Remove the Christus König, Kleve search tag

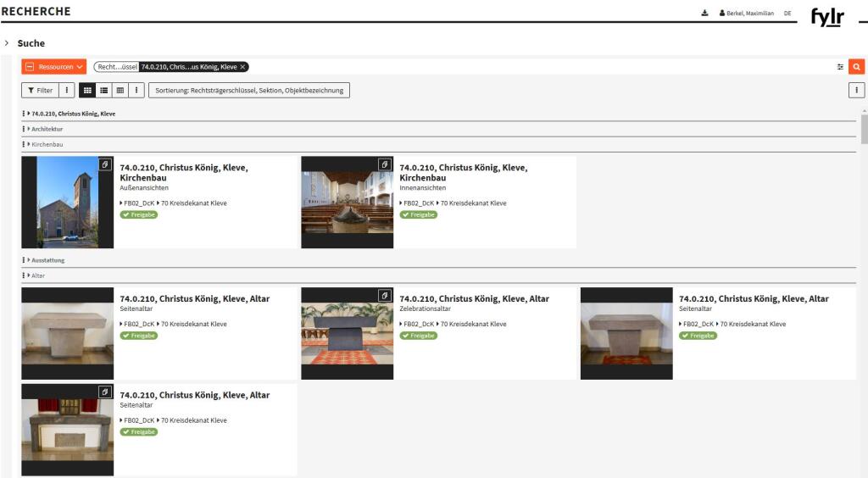(242, 67)
